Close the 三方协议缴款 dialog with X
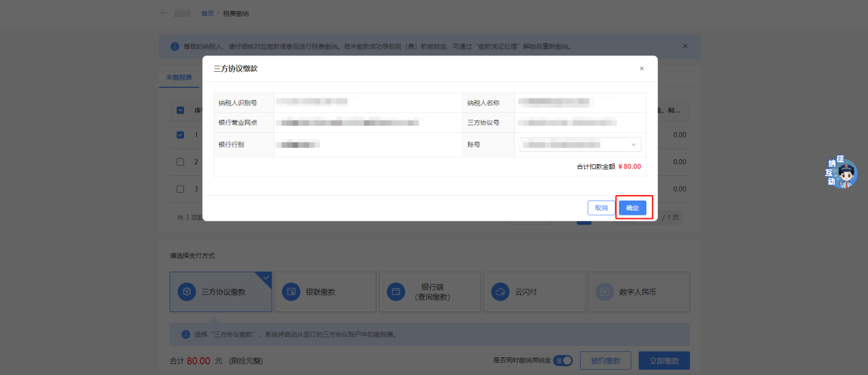 coord(641,69)
